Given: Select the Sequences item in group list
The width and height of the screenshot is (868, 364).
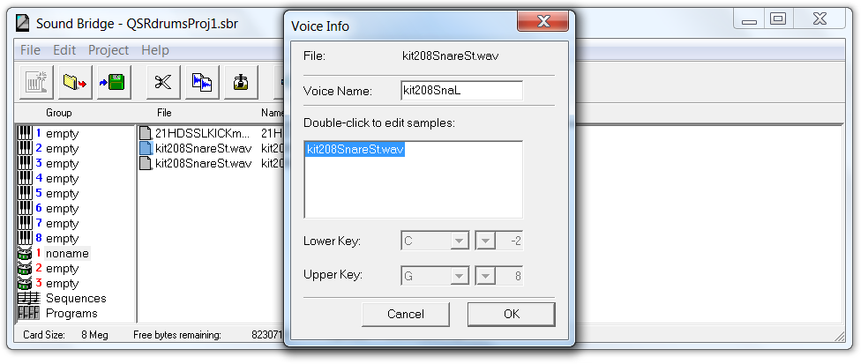Looking at the screenshot, I should click(x=76, y=299).
